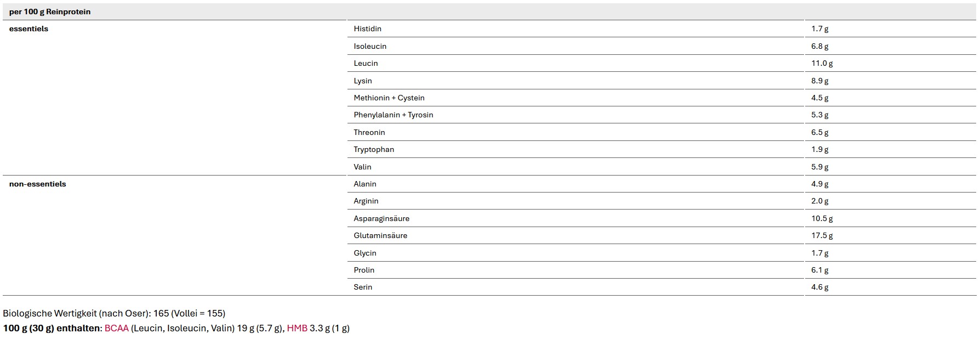Click the Tryptophan table cell

(x=374, y=149)
